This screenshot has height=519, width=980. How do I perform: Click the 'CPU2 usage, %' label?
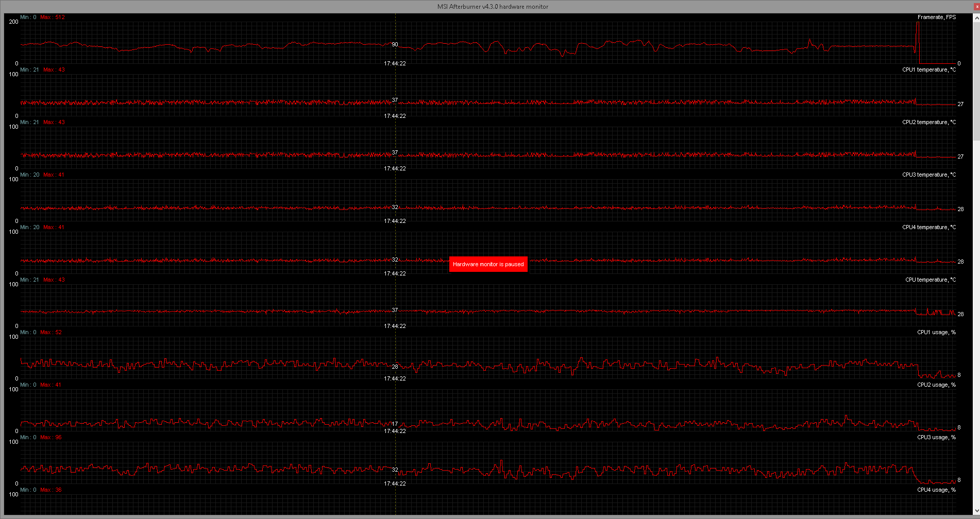[936, 385]
